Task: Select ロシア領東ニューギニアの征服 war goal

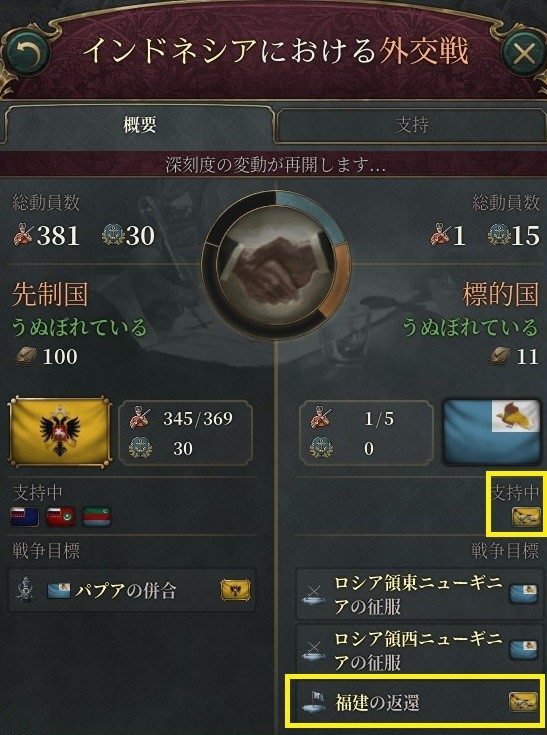Action: click(417, 594)
